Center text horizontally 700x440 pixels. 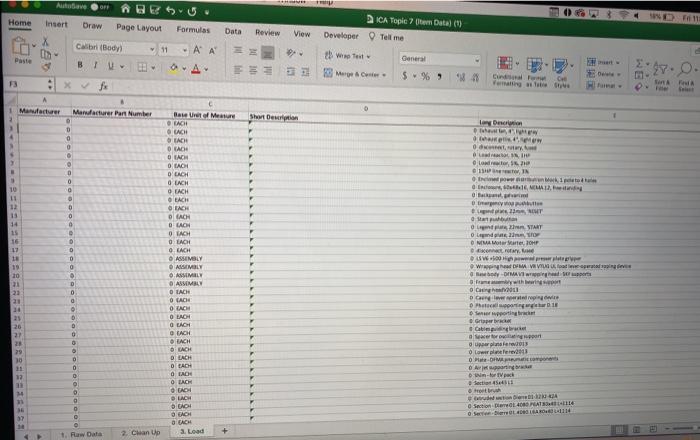pyautogui.click(x=253, y=71)
